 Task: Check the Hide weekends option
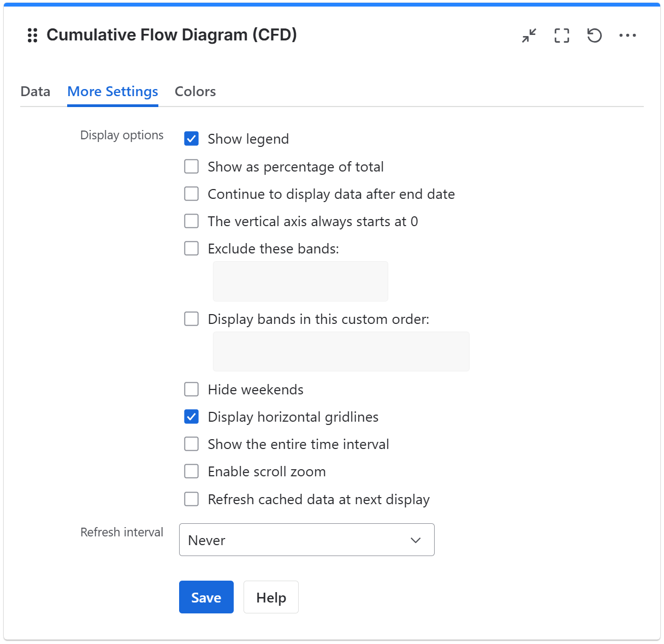click(191, 389)
